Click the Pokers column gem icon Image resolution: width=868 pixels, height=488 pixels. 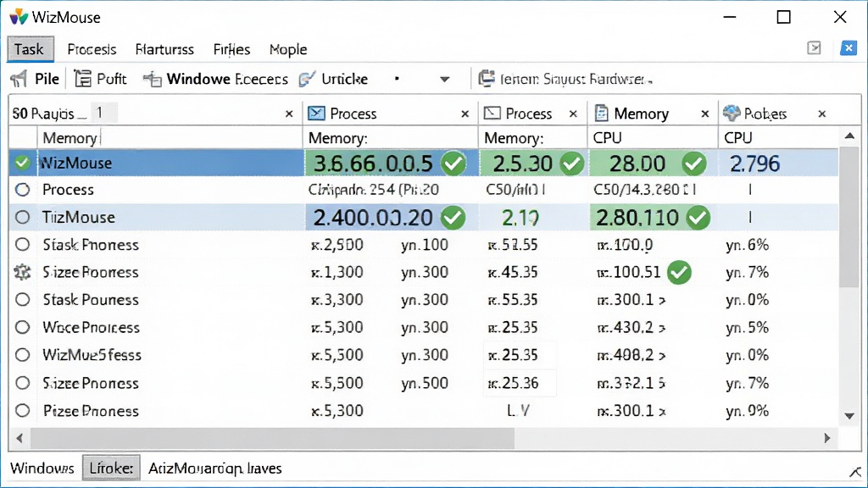(732, 113)
